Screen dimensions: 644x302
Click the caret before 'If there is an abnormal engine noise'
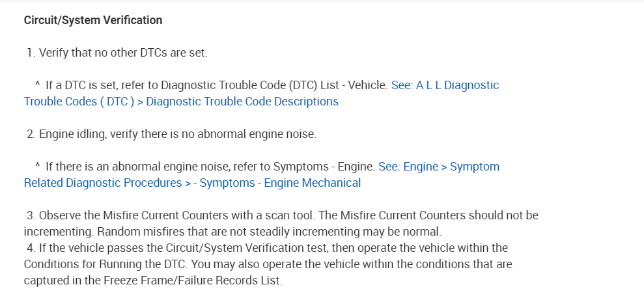[x=37, y=166]
